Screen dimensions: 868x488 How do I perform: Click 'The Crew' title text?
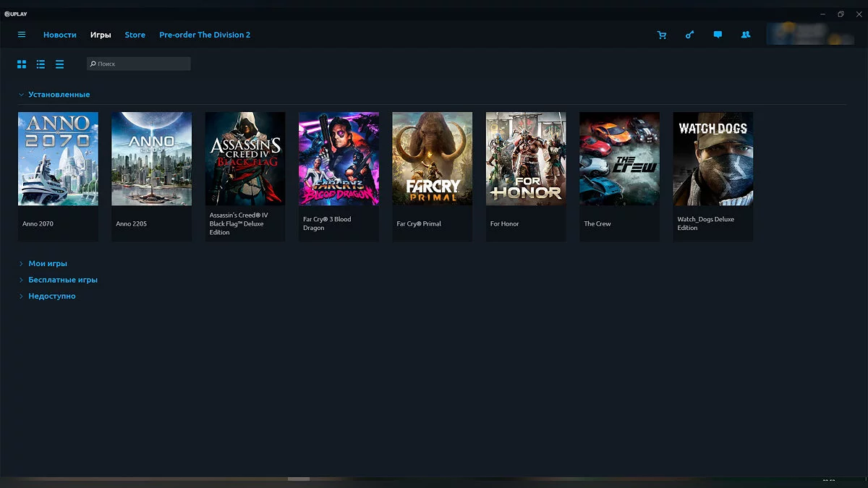[x=597, y=224]
